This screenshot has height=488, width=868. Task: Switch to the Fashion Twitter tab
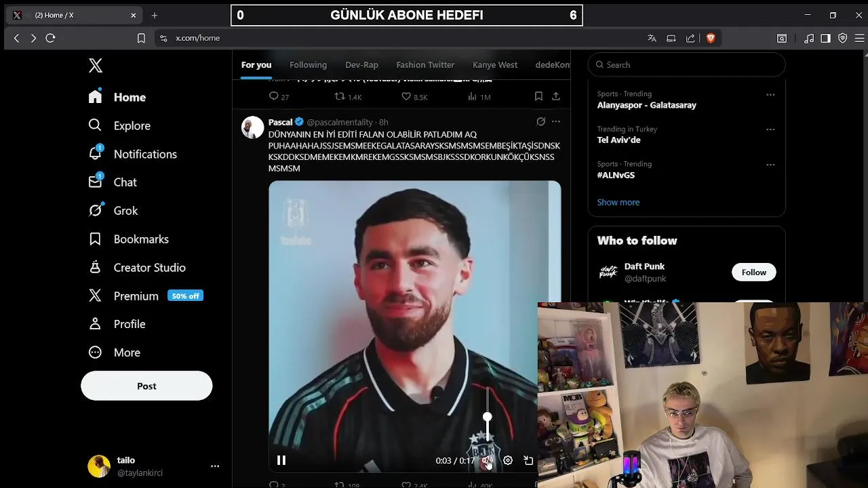coord(425,65)
